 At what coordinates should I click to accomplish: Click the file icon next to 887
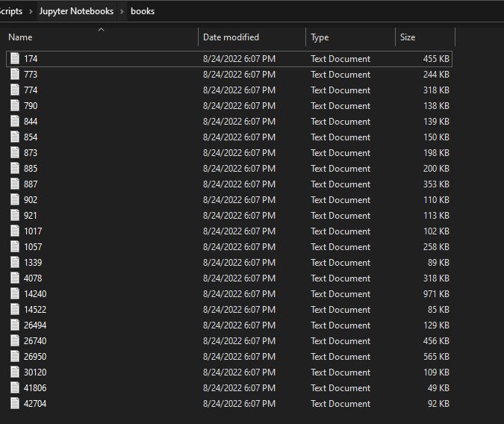[15, 184]
